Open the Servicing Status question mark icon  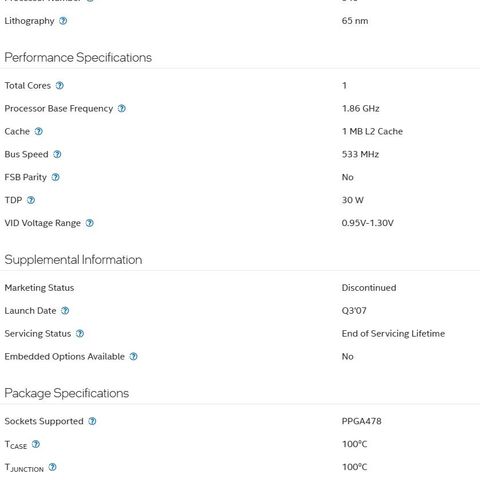click(80, 334)
